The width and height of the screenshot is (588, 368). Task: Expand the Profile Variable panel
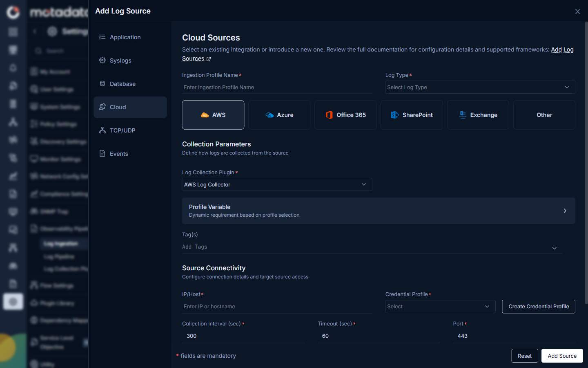pos(379,211)
